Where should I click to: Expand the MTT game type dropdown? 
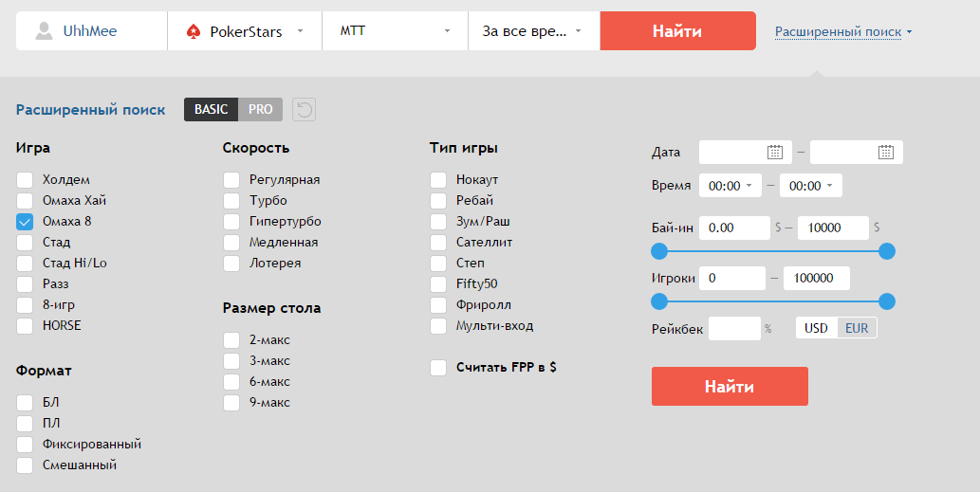pos(395,31)
